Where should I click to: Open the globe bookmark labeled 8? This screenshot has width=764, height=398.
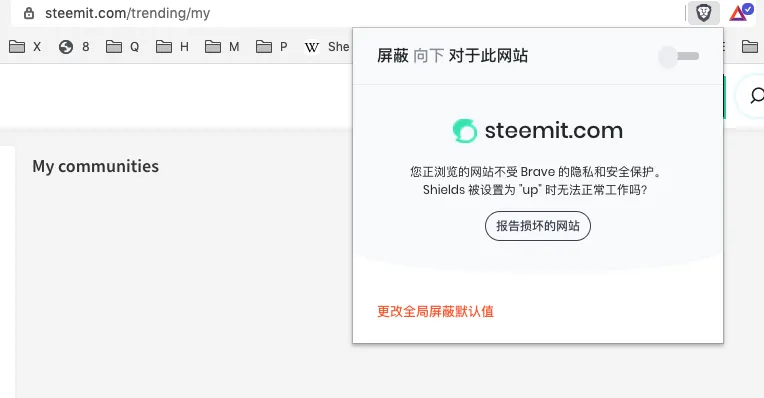(74, 47)
